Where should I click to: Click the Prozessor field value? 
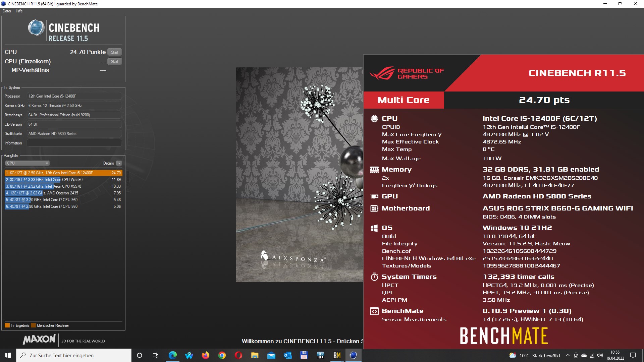point(74,96)
